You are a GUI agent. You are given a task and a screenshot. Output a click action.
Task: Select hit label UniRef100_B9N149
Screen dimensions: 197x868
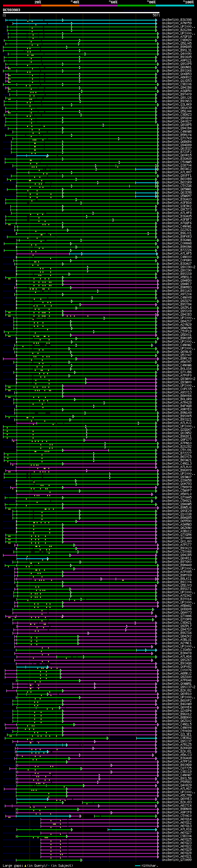pos(177,413)
